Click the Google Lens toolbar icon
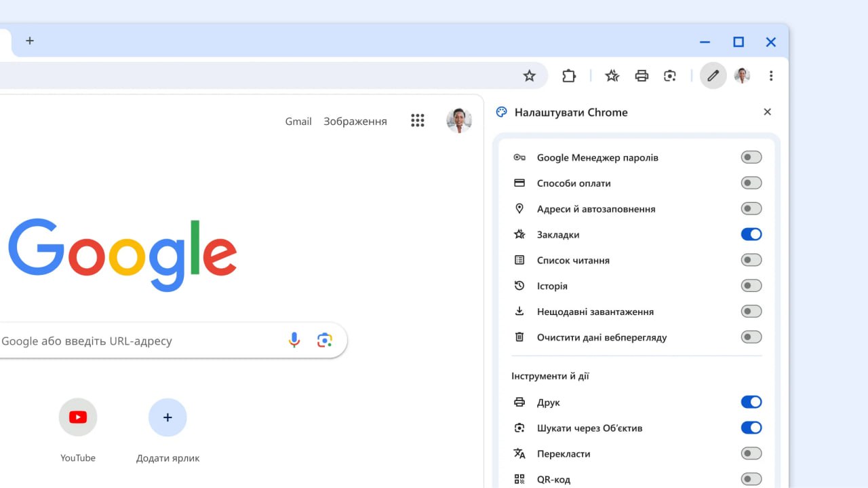This screenshot has width=868, height=488. pos(670,76)
